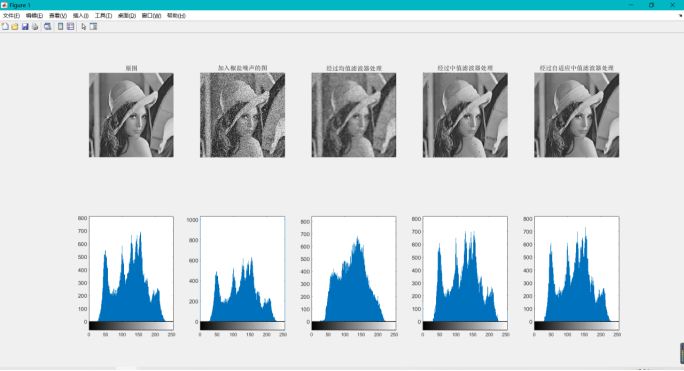Click the 经过自适应中值滤波器处理 title text
This screenshot has width=684, height=371.
[577, 68]
